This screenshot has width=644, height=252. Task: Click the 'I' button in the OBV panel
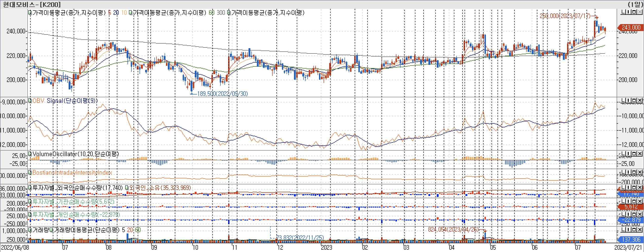click(628, 100)
